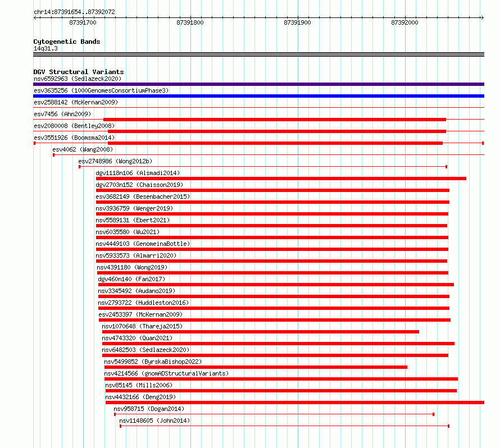Click the red bar under nsv85145 (Mills2006)

click(x=281, y=391)
